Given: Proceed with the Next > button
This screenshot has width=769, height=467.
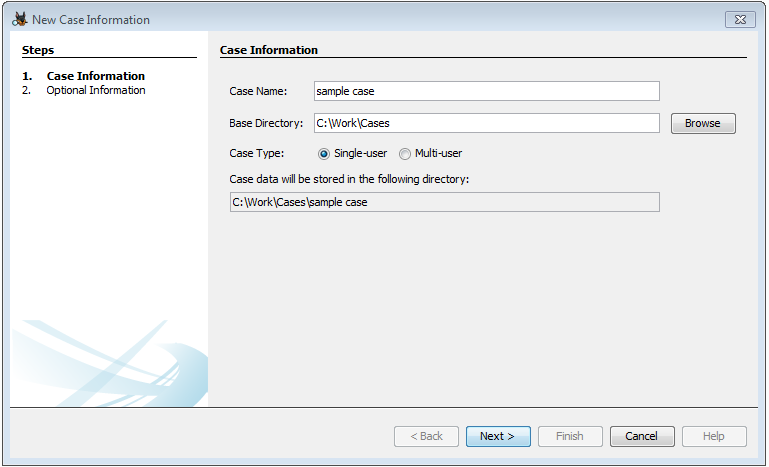Looking at the screenshot, I should tap(497, 436).
